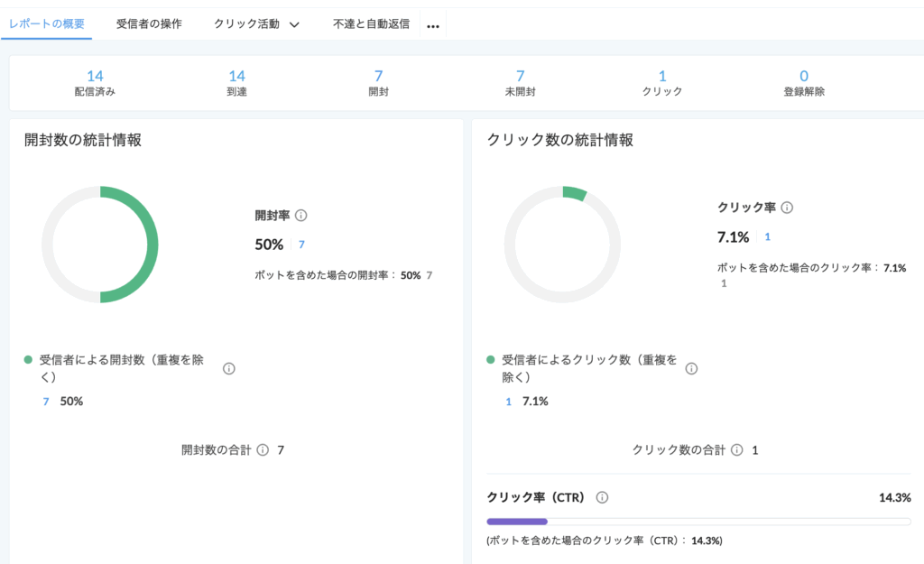The height and width of the screenshot is (564, 924).
Task: Open info icon beside クリック率 heading
Action: [x=787, y=208]
